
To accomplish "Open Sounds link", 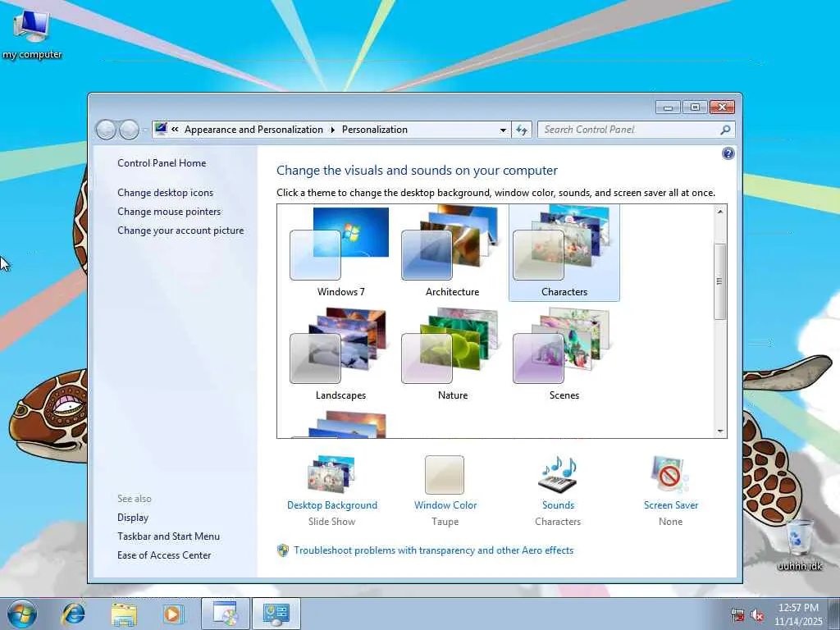I will [558, 505].
